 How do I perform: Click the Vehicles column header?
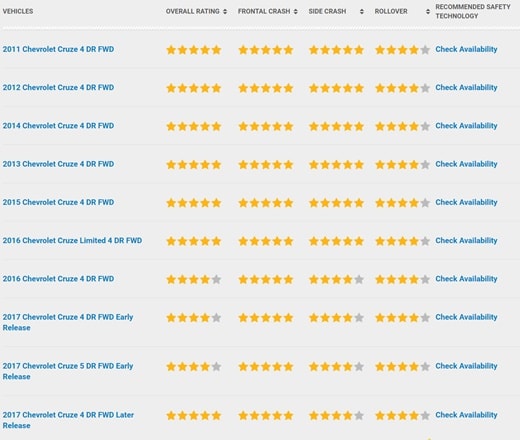[x=18, y=11]
